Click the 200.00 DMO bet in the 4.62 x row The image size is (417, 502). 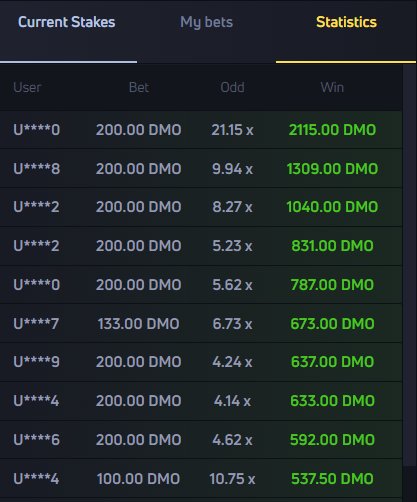pyautogui.click(x=138, y=440)
